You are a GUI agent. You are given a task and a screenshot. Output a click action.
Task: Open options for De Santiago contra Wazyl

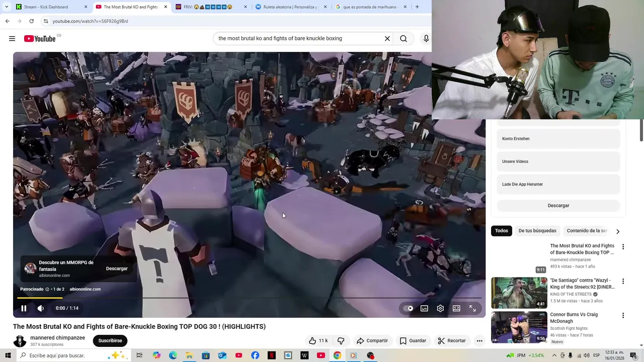[623, 282]
